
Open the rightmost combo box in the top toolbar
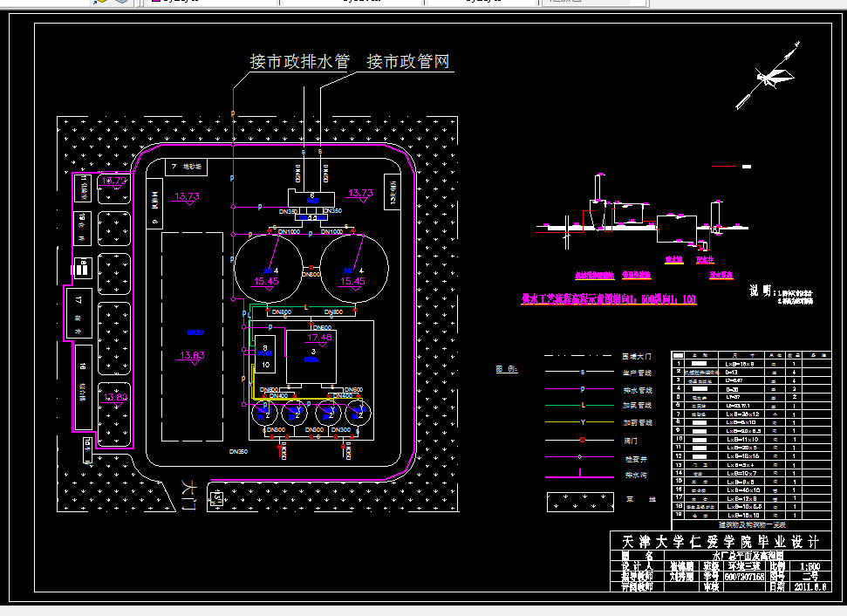pos(593,4)
